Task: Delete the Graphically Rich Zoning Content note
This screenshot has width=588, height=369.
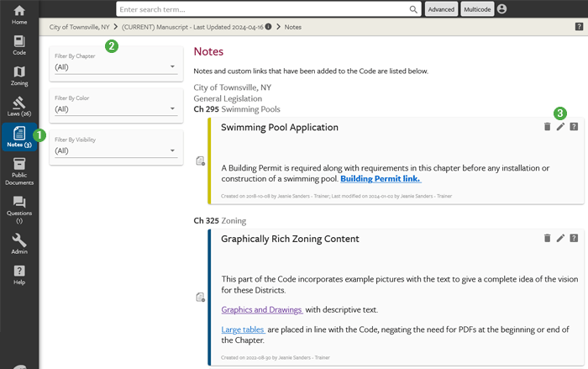Action: (547, 239)
